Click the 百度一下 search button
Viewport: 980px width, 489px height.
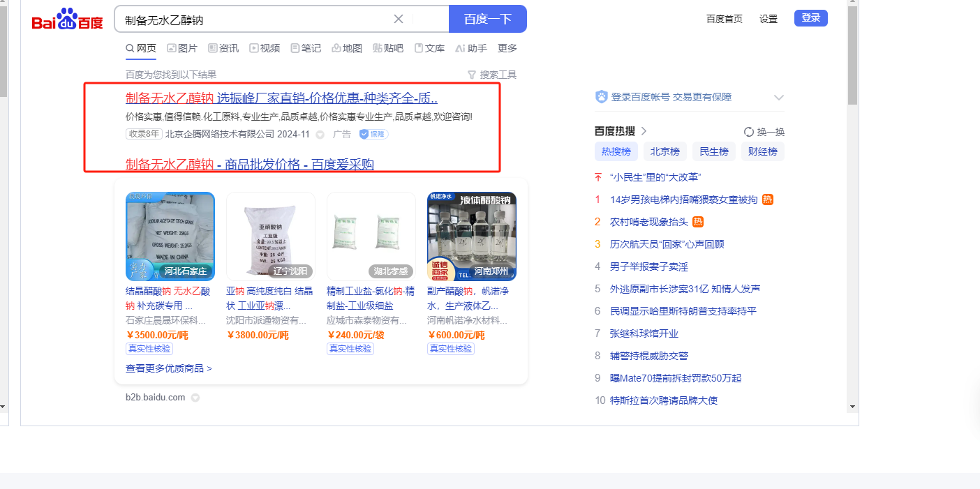[488, 19]
